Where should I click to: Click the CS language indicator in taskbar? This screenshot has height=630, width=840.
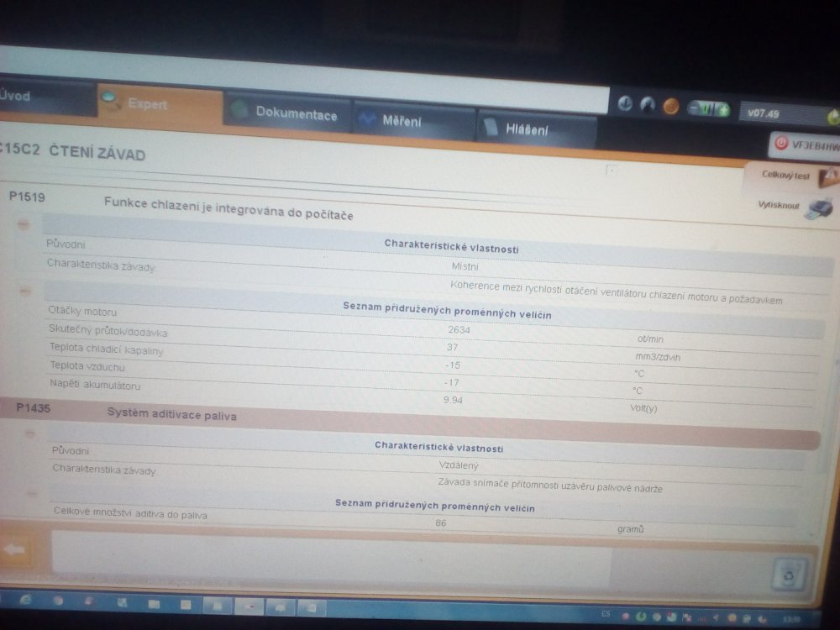click(x=606, y=614)
